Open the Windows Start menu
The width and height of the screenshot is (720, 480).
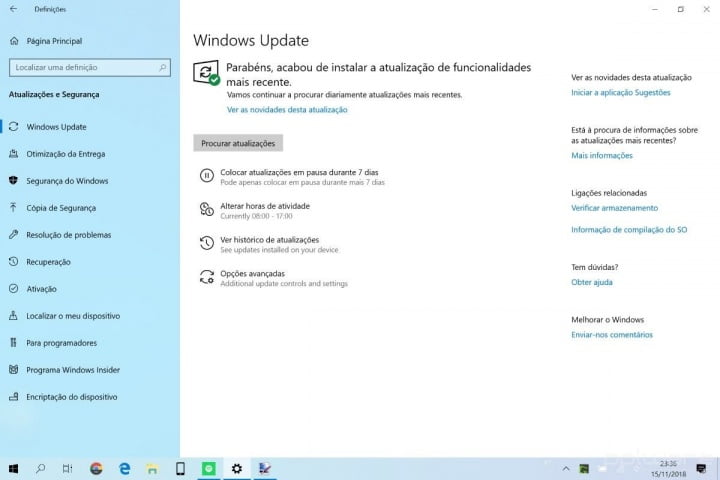[x=13, y=469]
